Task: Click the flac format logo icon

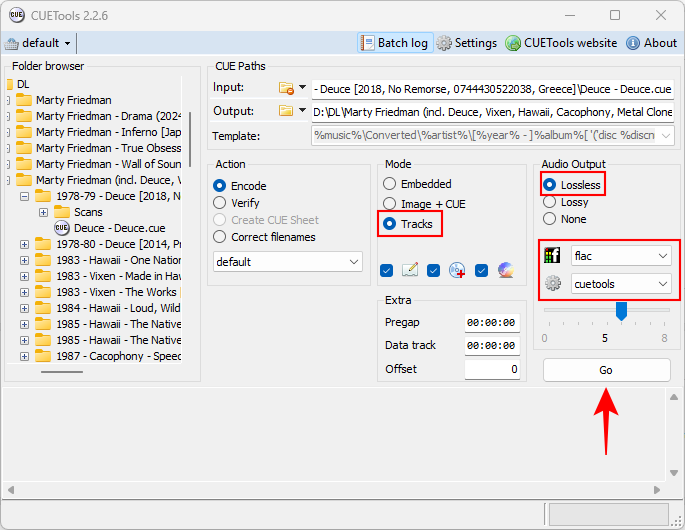Action: pyautogui.click(x=552, y=256)
